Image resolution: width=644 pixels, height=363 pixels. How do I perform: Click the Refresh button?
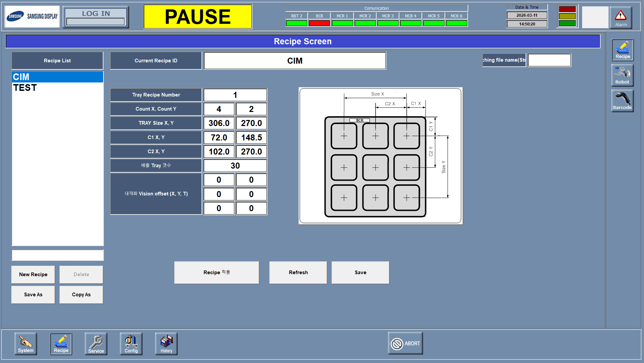click(x=298, y=273)
